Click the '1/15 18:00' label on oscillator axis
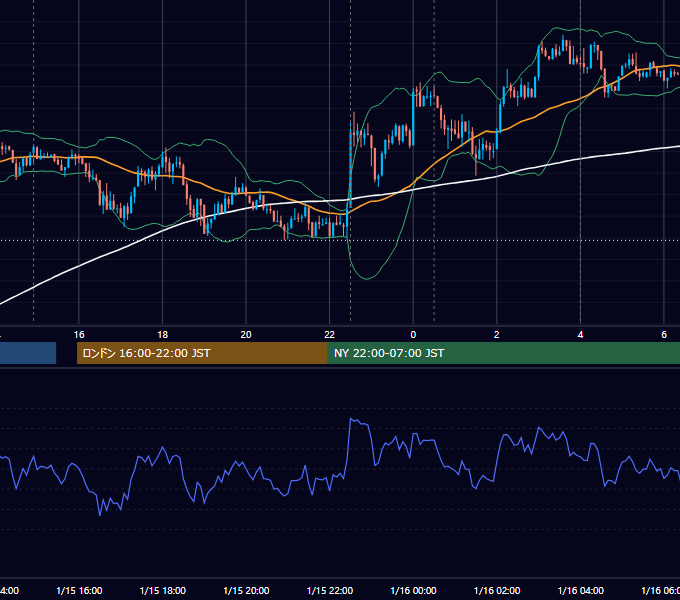 163,590
